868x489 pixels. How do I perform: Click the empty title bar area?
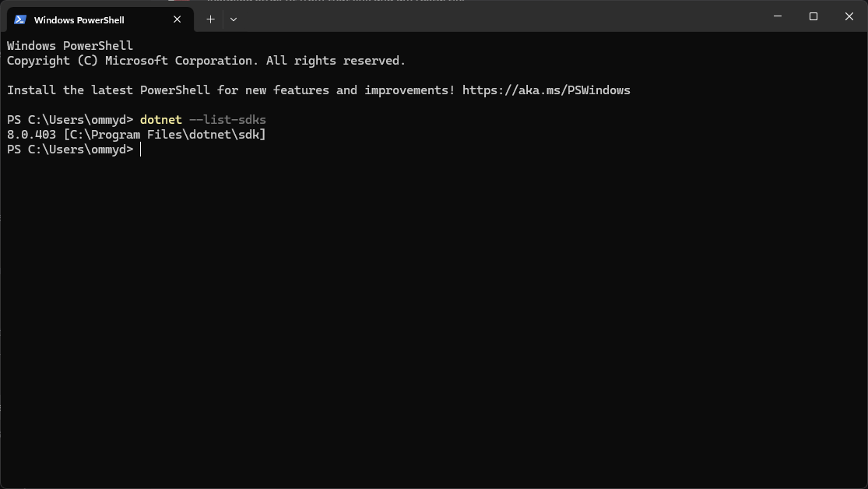(x=498, y=16)
